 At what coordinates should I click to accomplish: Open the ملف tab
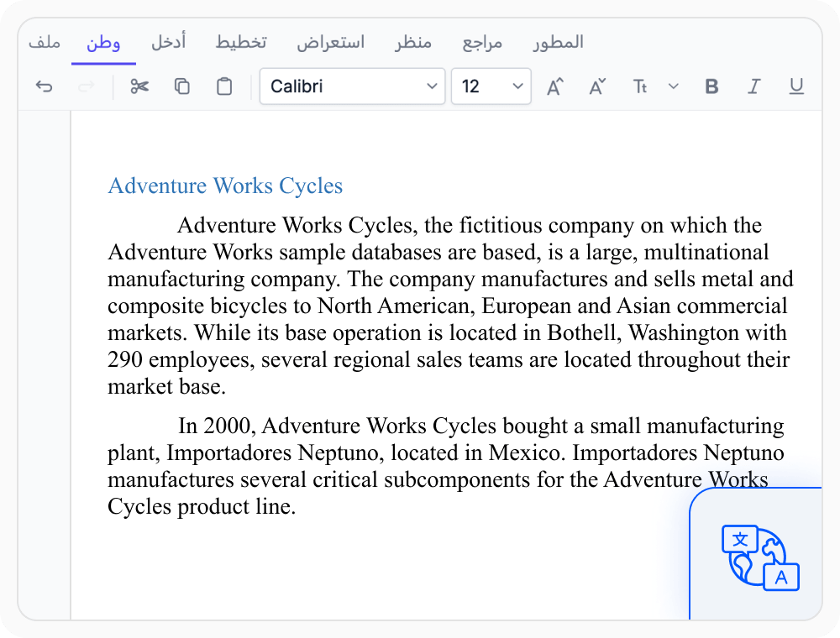tap(45, 42)
